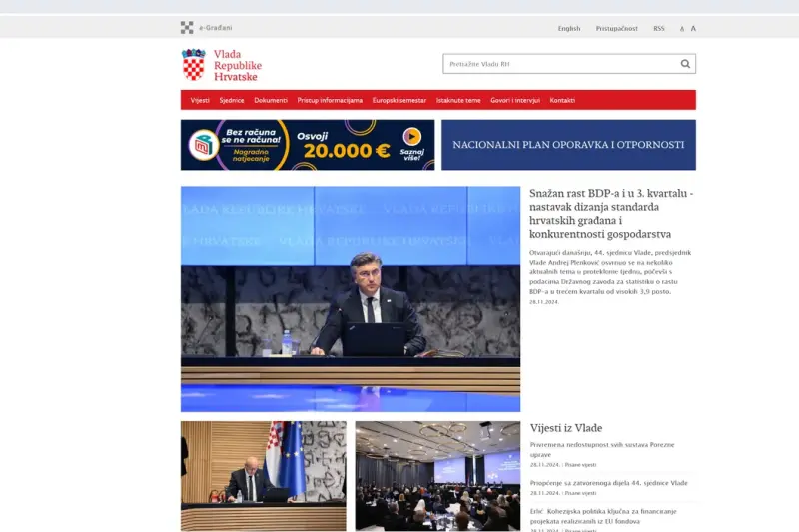The height and width of the screenshot is (532, 799).
Task: Open the main photo of the Government session
Action: (x=351, y=298)
